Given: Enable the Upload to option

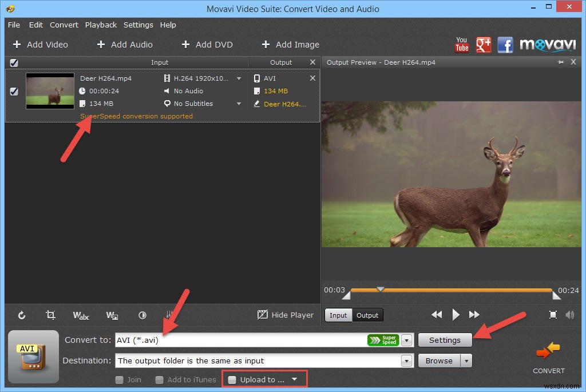Looking at the screenshot, I should pos(231,379).
